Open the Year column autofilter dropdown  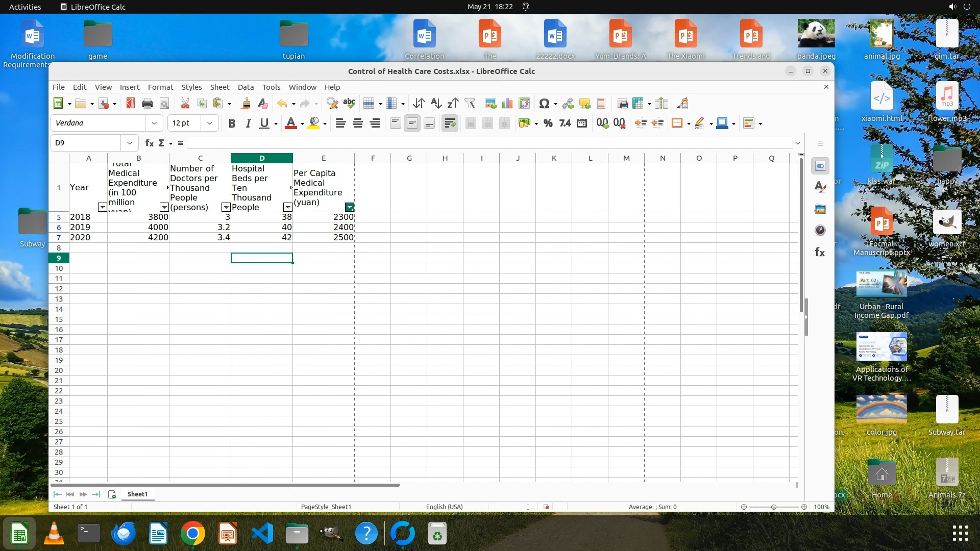[102, 207]
